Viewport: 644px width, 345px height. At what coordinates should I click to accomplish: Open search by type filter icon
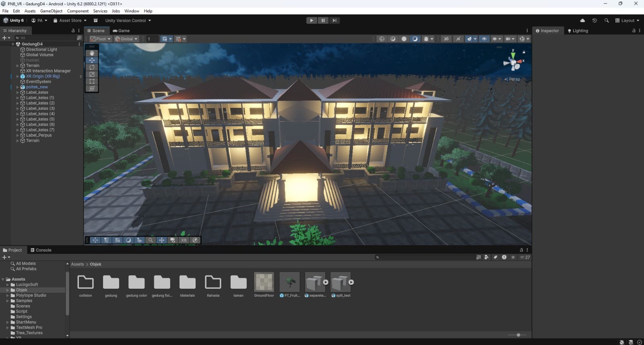(487, 257)
